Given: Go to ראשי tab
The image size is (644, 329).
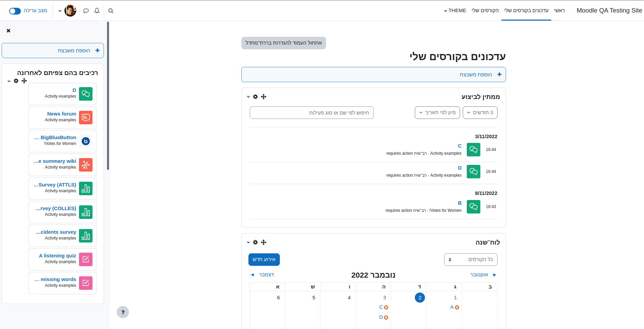Looking at the screenshot, I should tap(559, 10).
